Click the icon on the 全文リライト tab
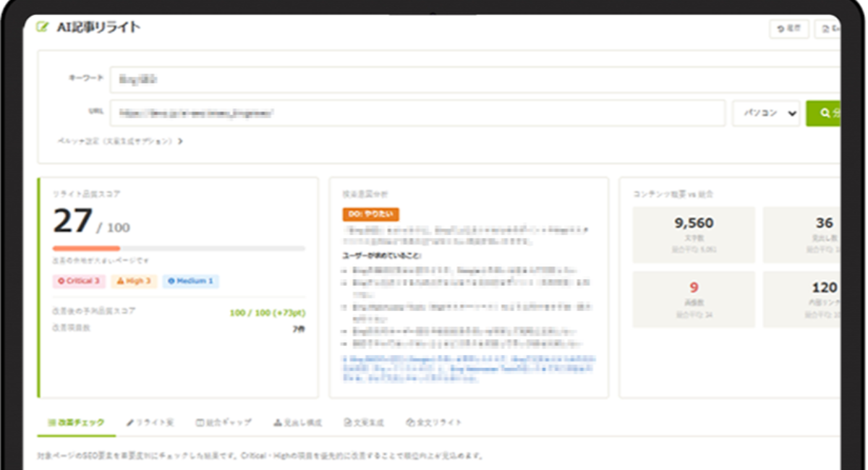868x470 pixels. point(410,422)
